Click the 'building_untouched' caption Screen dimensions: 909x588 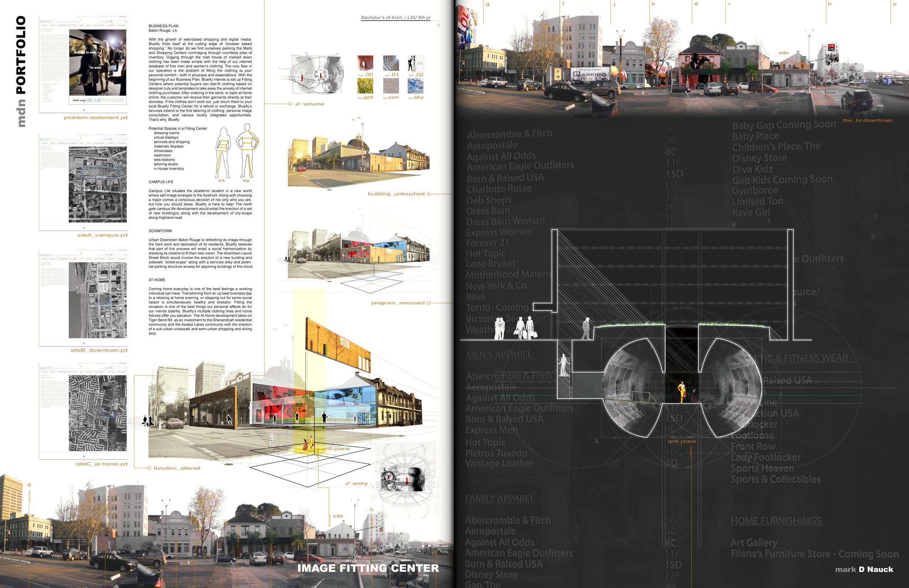tap(396, 194)
